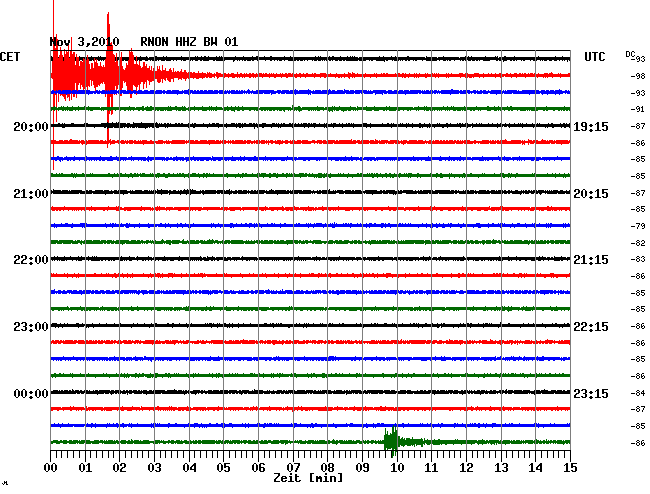Click minute axis tick label "09"

[362, 468]
